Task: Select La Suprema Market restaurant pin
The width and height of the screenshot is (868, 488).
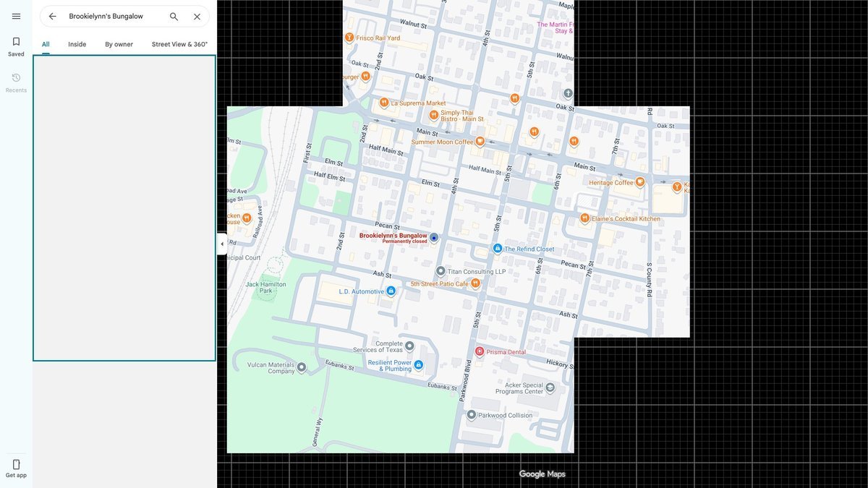Action: 384,103
